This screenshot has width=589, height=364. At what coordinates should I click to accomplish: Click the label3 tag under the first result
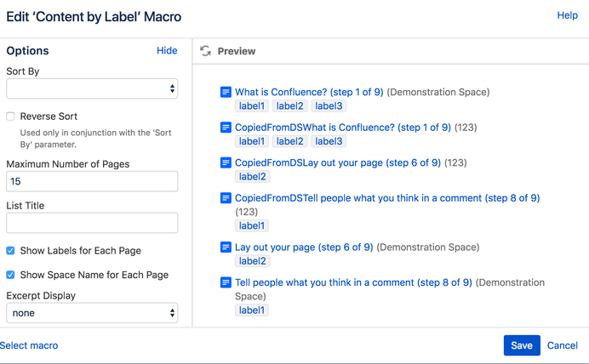tap(329, 106)
